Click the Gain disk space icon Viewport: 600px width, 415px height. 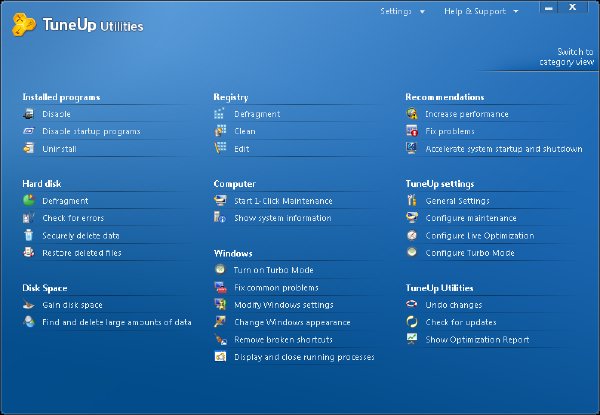29,305
